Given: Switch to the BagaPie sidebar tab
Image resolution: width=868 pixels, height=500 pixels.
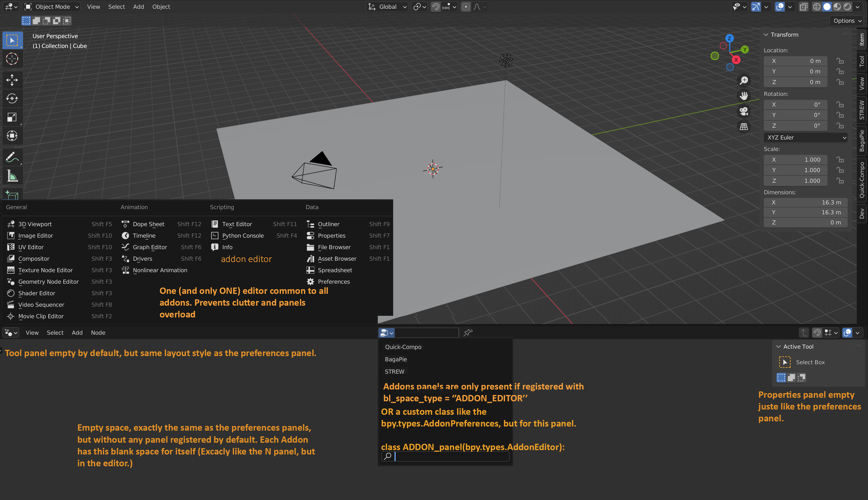Looking at the screenshot, I should [862, 141].
